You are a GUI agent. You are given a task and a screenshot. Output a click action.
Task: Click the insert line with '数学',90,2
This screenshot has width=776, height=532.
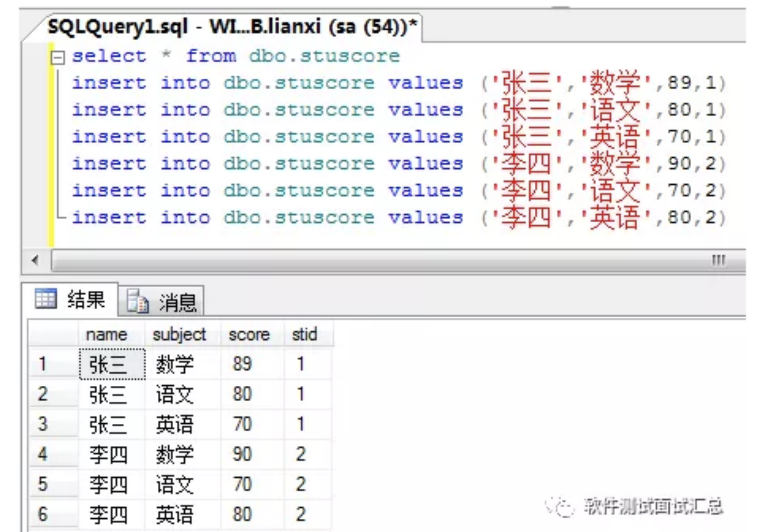pyautogui.click(x=399, y=164)
